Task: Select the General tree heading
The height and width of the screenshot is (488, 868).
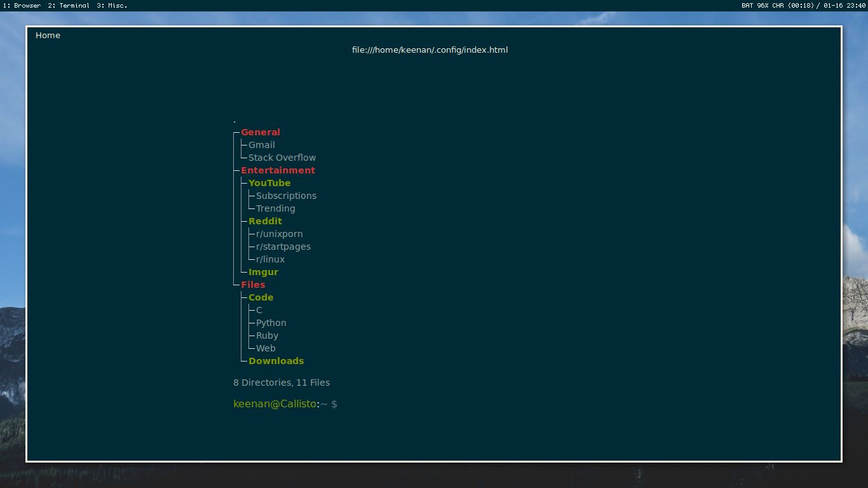Action: (x=261, y=132)
